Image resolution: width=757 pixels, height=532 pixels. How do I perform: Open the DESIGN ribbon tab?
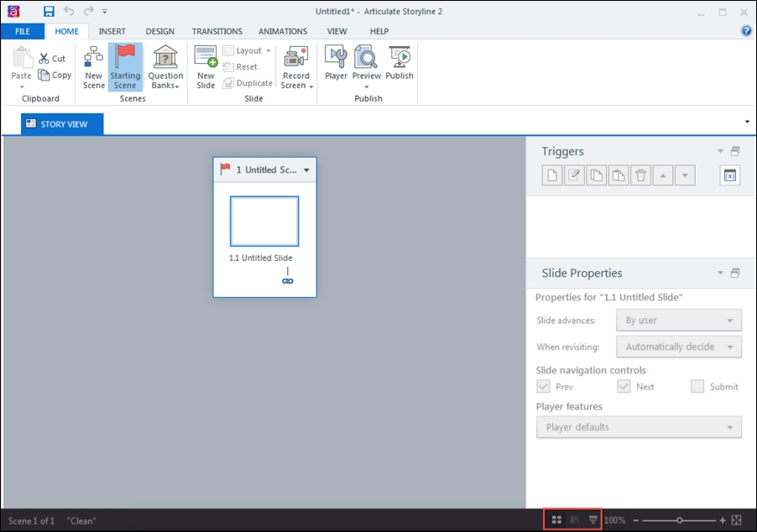(x=159, y=31)
